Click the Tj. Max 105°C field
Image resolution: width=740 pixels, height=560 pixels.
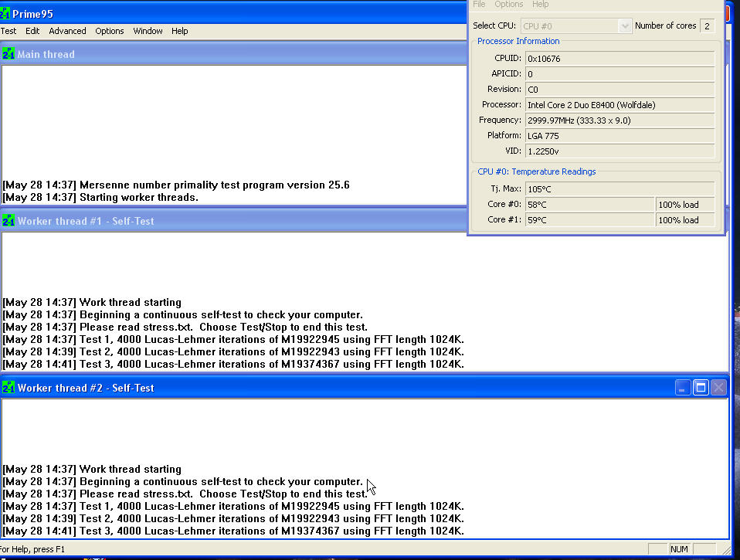[619, 189]
